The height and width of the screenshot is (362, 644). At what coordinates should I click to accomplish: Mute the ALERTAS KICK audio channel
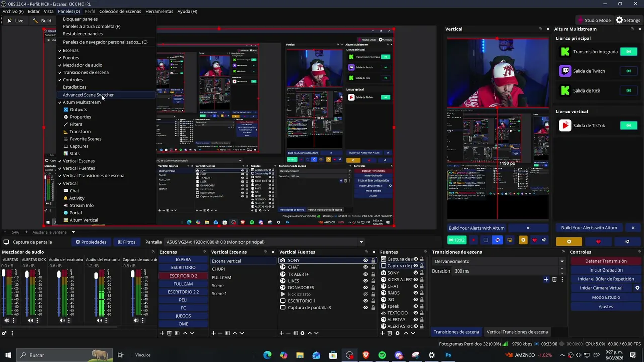[x=30, y=320]
